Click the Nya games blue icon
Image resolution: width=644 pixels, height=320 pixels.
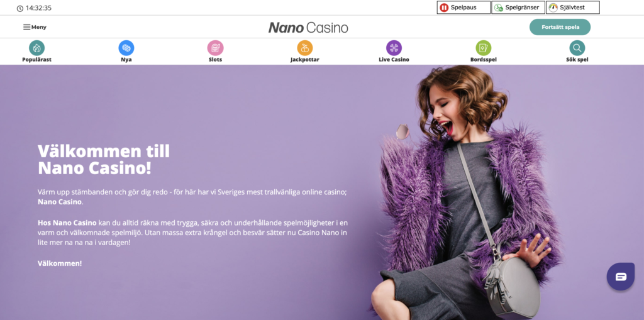coord(126,48)
